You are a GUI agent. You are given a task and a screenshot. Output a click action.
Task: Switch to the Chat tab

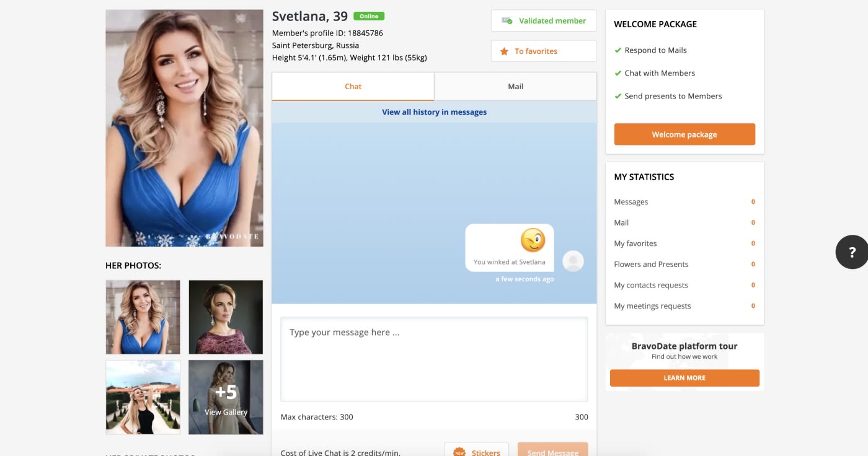point(353,87)
